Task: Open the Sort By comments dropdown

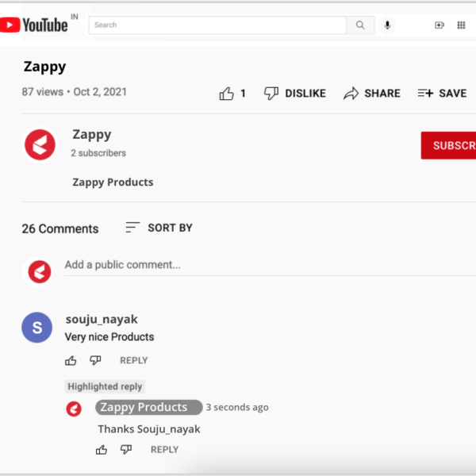Action: tap(159, 228)
